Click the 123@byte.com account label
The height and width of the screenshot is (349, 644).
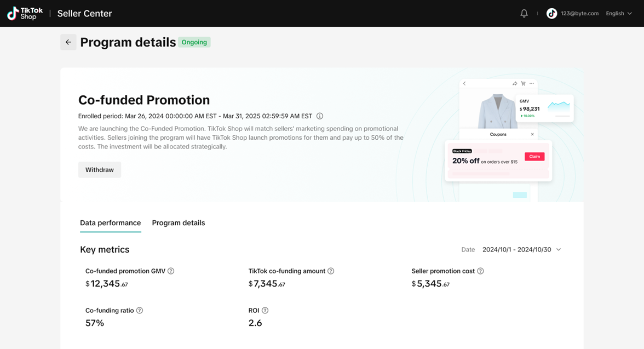pos(579,13)
